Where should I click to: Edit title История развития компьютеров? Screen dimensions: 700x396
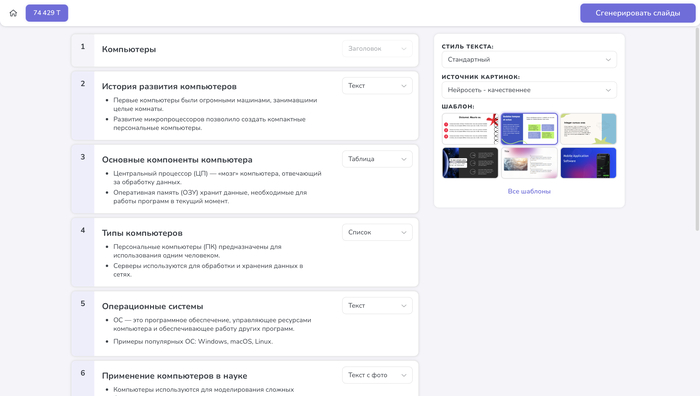coord(169,86)
